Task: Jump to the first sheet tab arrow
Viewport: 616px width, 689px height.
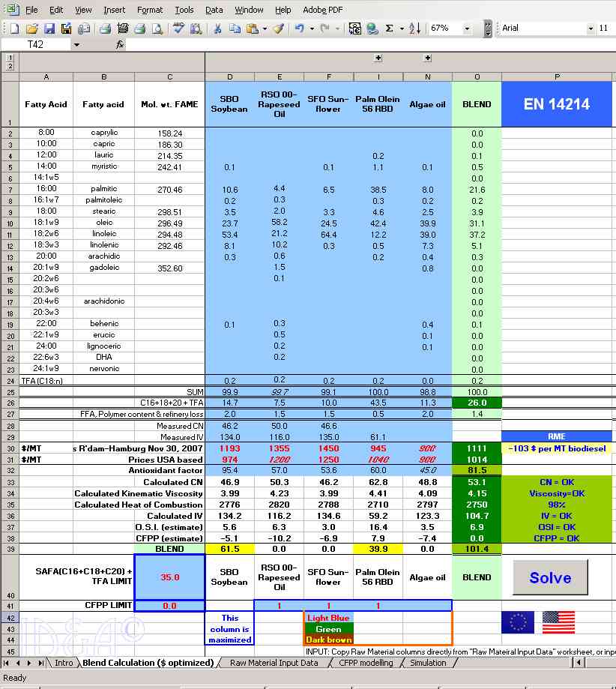Action: tap(6, 663)
